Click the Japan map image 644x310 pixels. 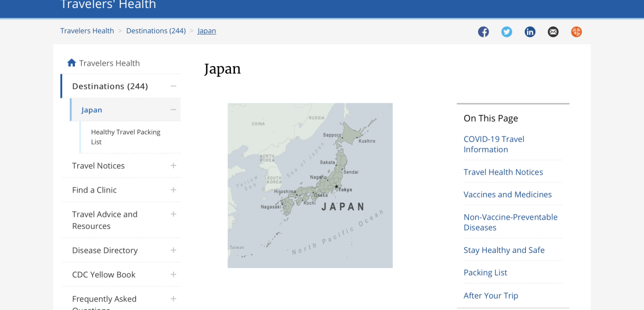tap(310, 186)
